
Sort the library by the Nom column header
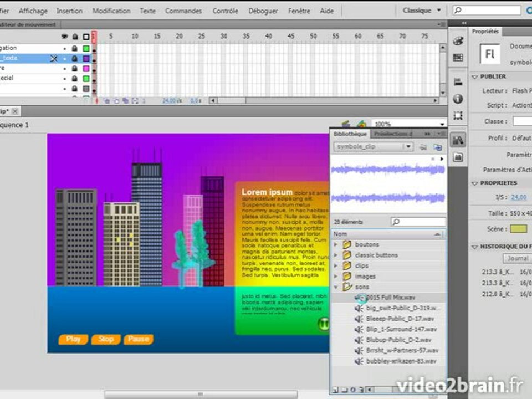click(x=387, y=234)
